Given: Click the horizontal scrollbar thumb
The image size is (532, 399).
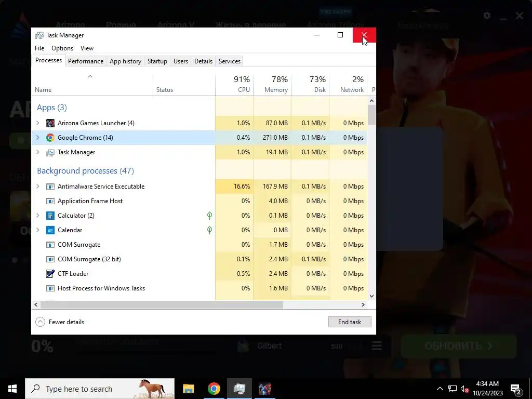Looking at the screenshot, I should click(x=162, y=304).
